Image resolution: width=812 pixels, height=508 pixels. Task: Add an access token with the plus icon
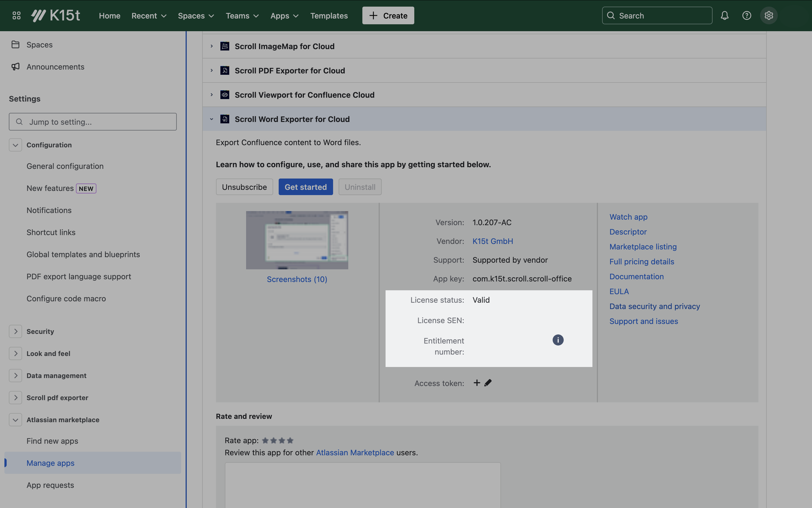(x=476, y=383)
